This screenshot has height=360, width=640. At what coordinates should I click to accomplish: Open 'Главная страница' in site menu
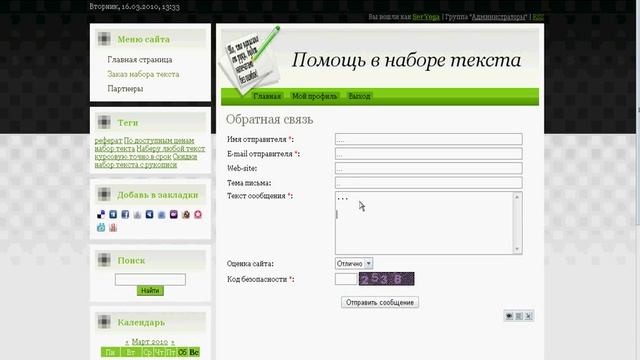[x=140, y=60]
